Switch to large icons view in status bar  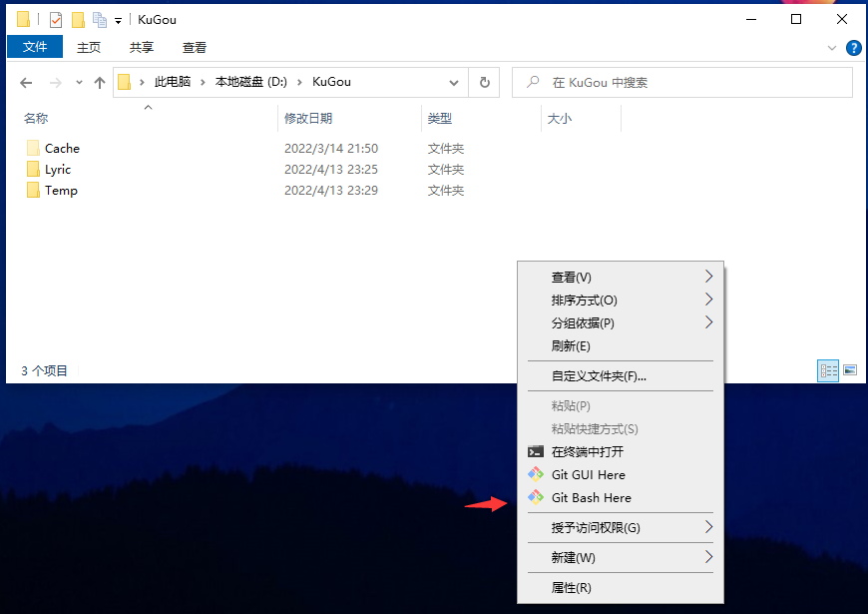850,370
